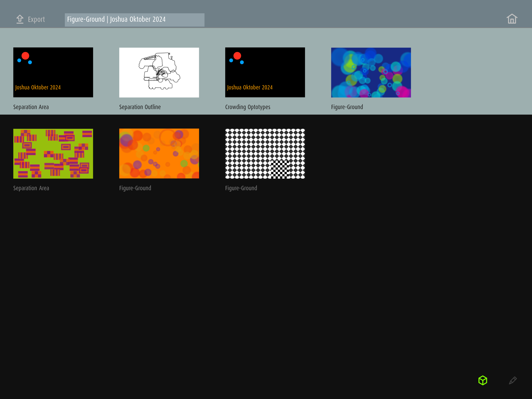The height and width of the screenshot is (399, 532).
Task: Go to the home screen icon
Action: tap(512, 19)
